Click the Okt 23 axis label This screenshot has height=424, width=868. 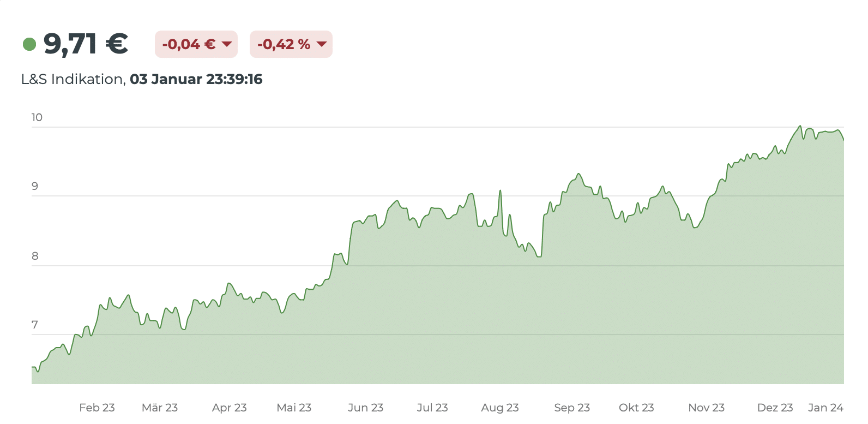point(636,408)
